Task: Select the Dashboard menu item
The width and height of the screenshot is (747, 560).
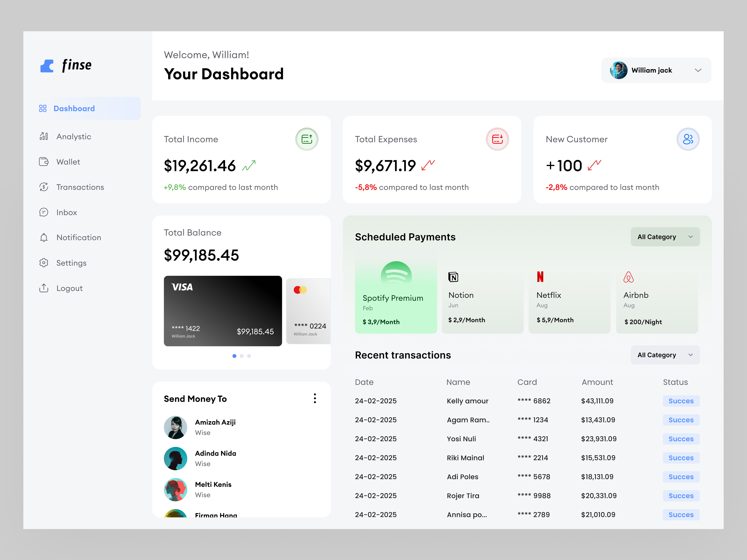Action: click(74, 108)
